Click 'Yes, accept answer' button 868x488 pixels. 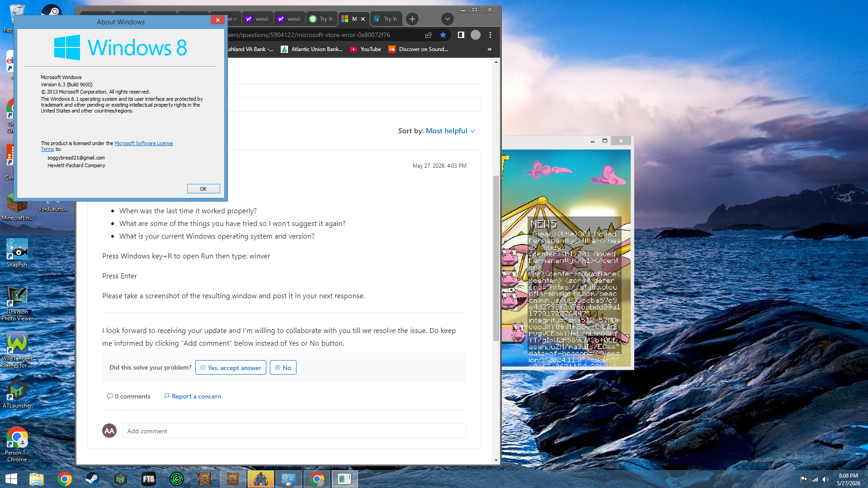click(x=231, y=367)
